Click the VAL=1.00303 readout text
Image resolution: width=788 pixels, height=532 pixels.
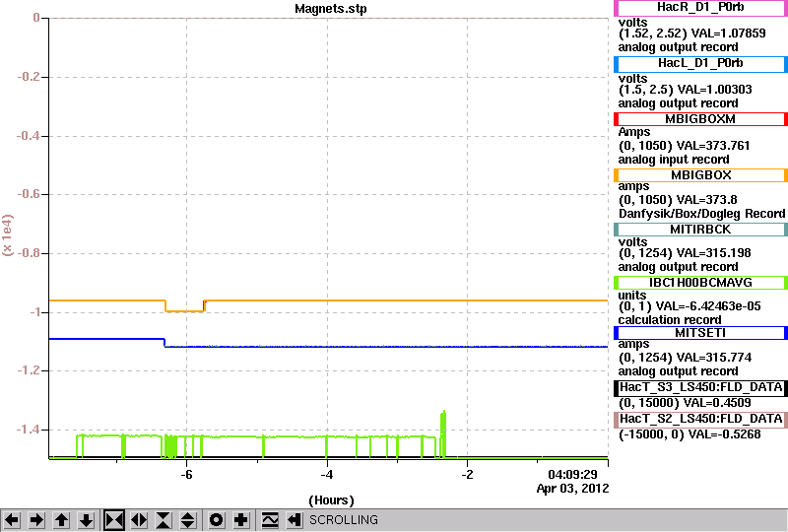715,90
